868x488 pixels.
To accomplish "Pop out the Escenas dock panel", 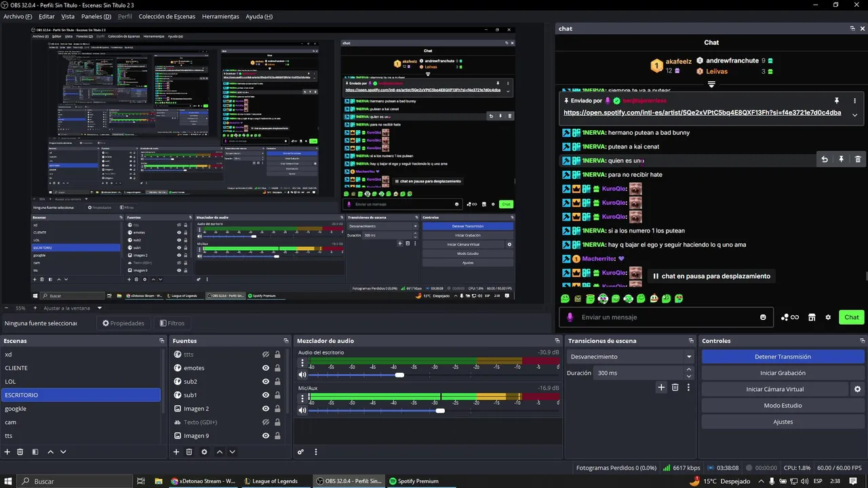I will (161, 341).
